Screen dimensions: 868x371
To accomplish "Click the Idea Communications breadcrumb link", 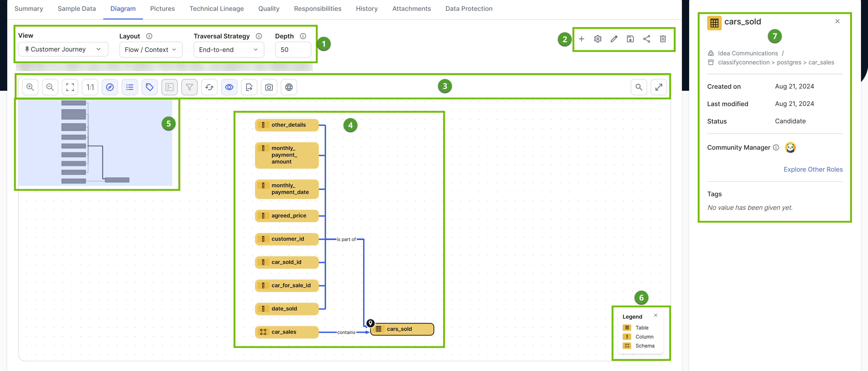I will [748, 53].
